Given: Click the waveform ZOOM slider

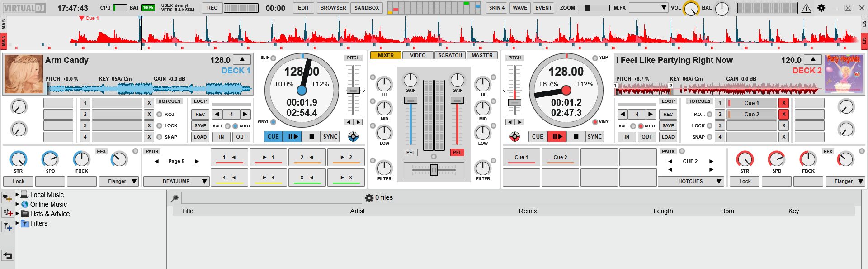Looking at the screenshot, I should [x=594, y=8].
